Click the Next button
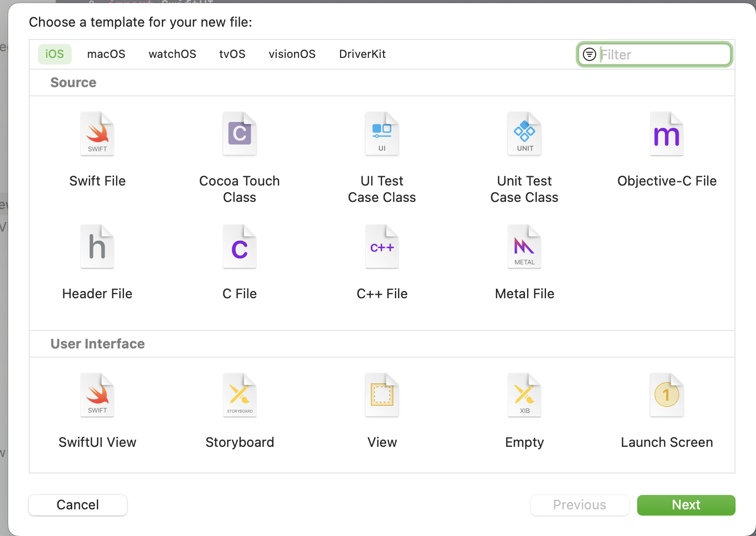The width and height of the screenshot is (756, 536). (x=686, y=505)
